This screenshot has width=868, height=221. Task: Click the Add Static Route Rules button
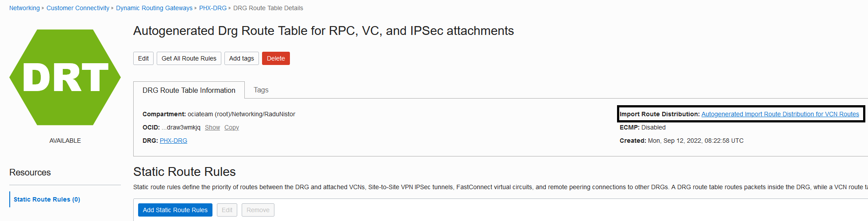[x=175, y=210]
